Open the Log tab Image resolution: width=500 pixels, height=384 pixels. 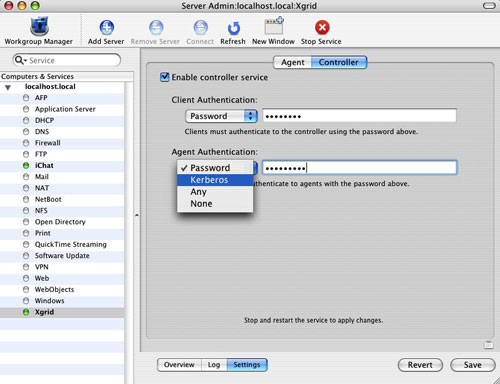point(214,365)
